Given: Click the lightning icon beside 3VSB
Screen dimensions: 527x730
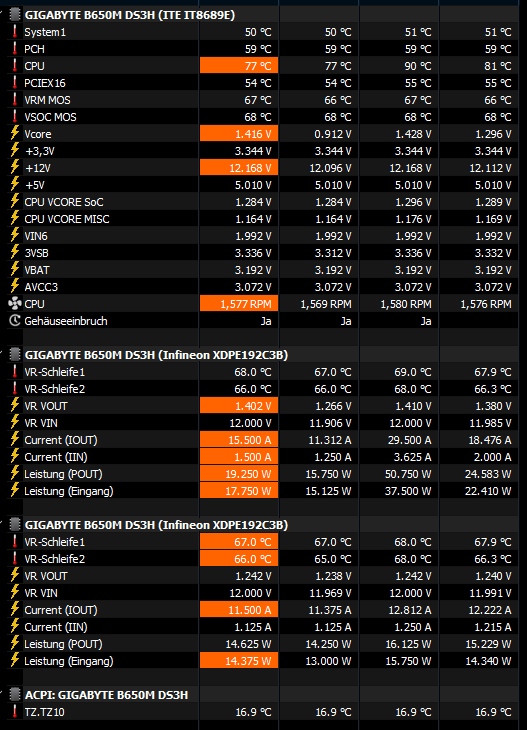Looking at the screenshot, I should (15, 252).
